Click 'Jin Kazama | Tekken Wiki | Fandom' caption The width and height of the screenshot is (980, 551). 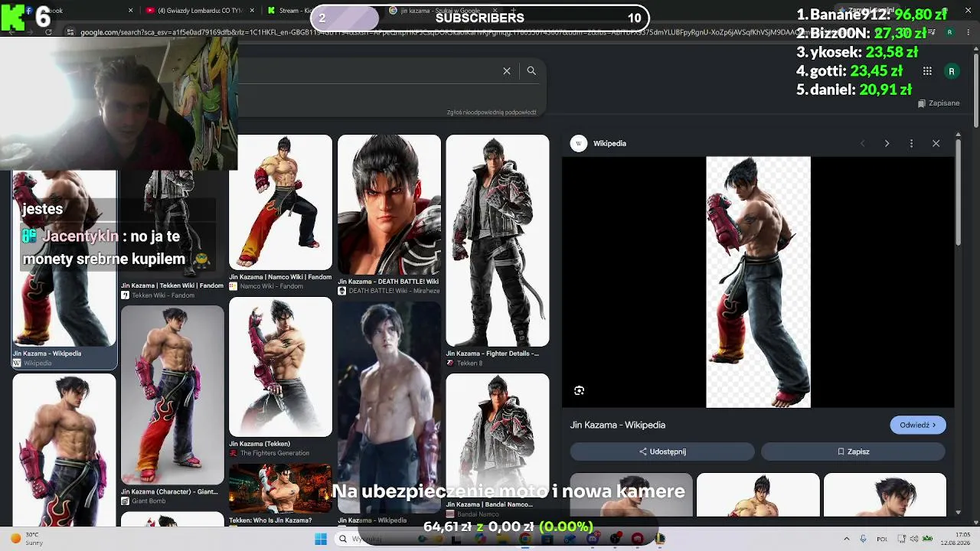click(x=172, y=285)
